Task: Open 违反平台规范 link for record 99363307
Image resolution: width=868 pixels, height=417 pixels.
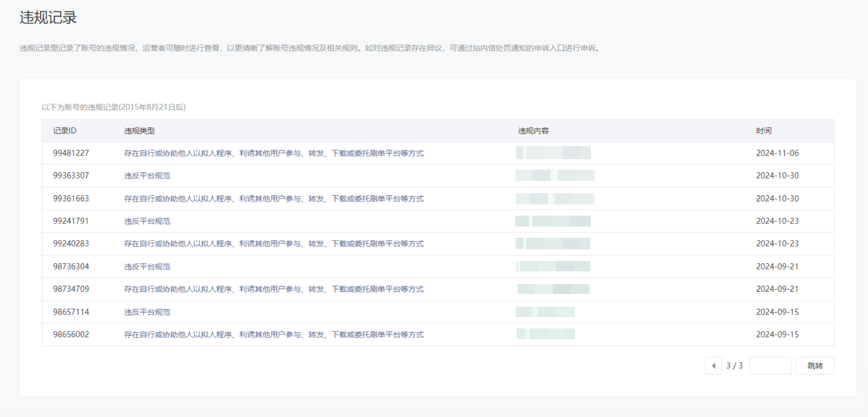Action: (147, 176)
